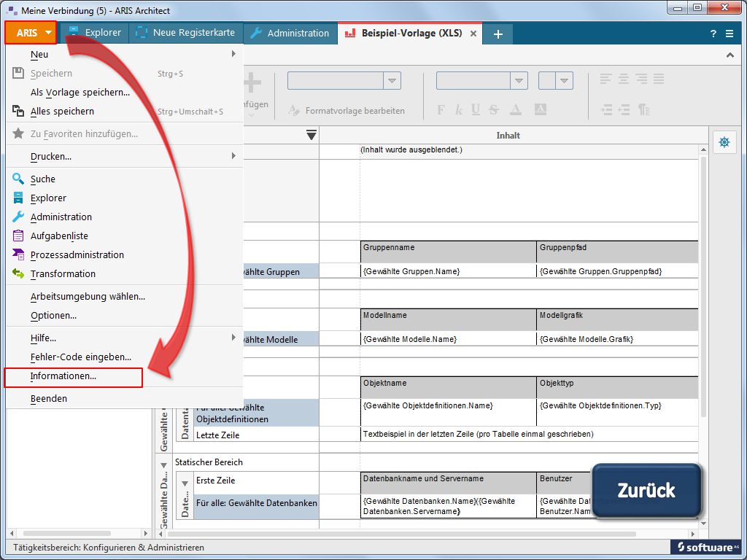Choose Beenden to exit ARIS
Screen dimensions: 747x560
pyautogui.click(x=124, y=399)
